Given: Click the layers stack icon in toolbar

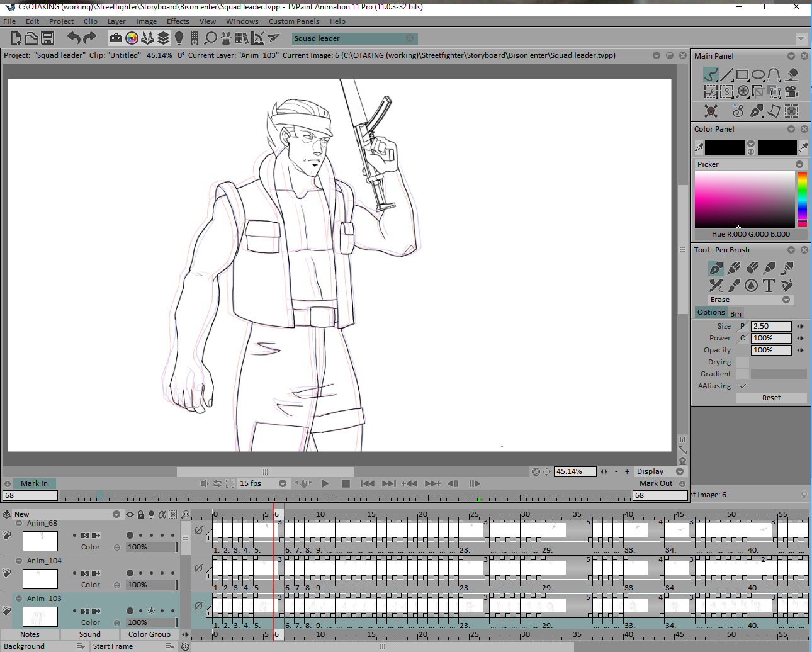Looking at the screenshot, I should click(x=164, y=38).
